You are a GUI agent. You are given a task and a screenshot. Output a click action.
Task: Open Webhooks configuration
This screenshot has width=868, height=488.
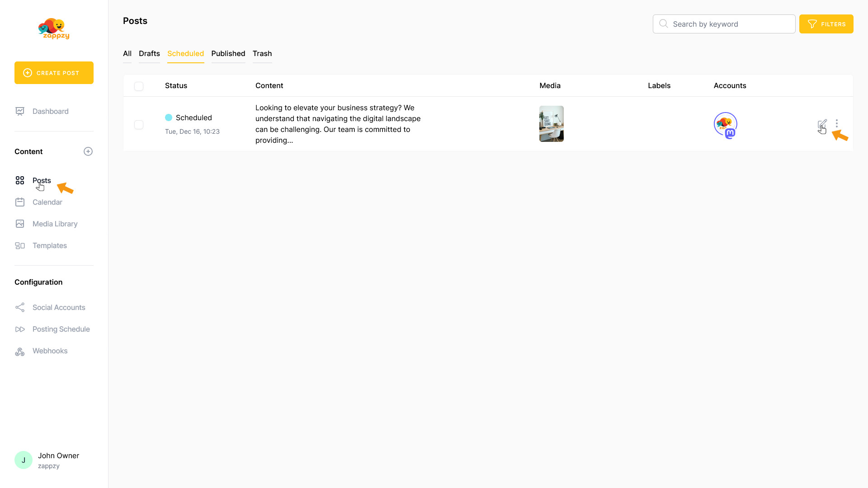pyautogui.click(x=50, y=351)
